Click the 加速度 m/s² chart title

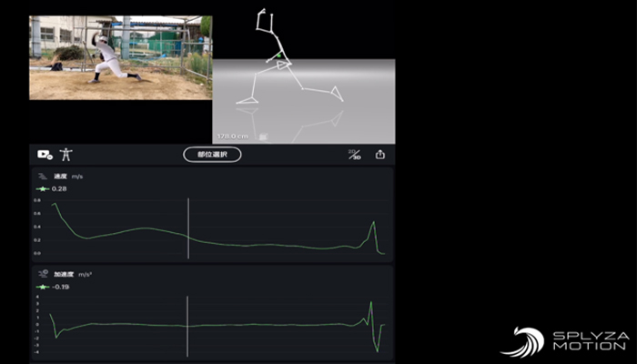pos(72,274)
